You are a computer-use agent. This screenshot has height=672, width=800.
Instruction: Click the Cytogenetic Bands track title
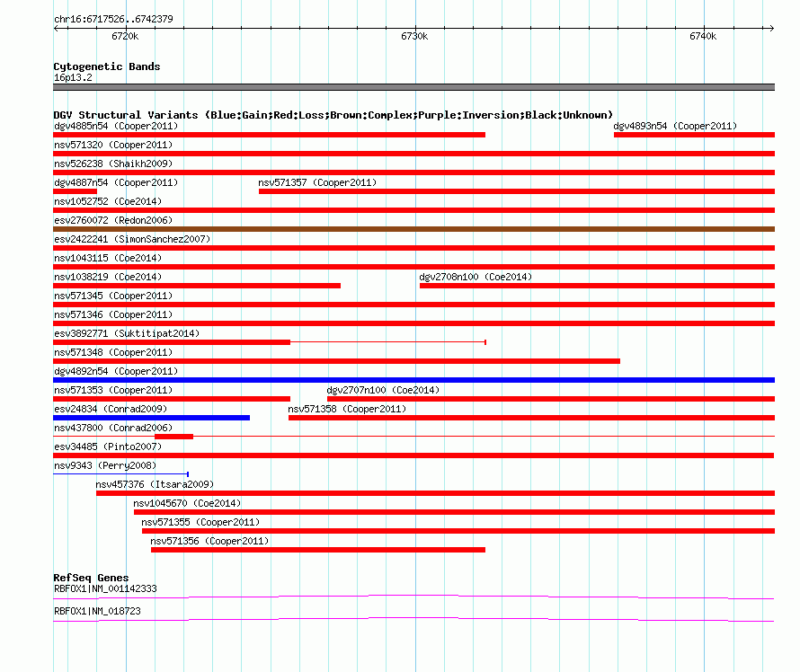tap(107, 66)
